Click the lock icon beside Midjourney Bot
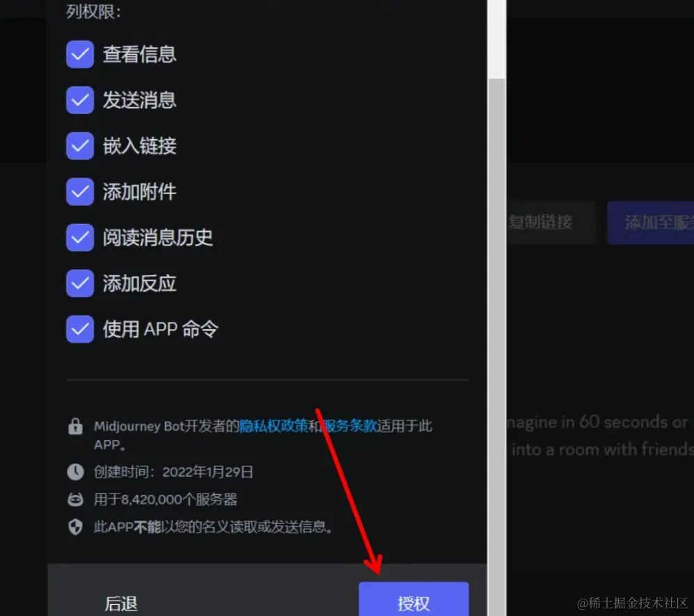Viewport: 694px width, 616px height. (75, 426)
